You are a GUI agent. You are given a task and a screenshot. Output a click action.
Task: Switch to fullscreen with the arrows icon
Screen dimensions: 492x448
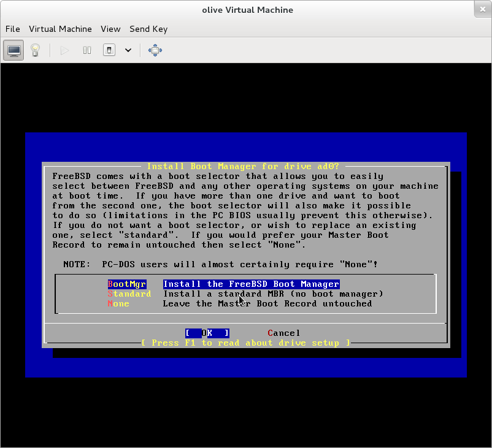tap(155, 50)
